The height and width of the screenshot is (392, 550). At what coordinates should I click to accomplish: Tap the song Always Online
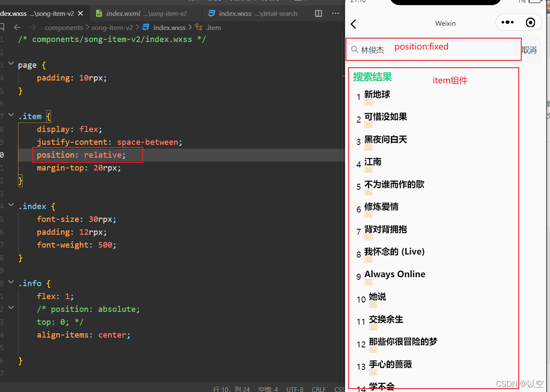click(x=395, y=274)
